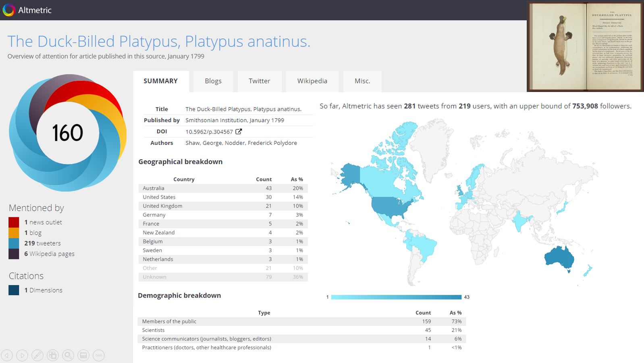Screen dimensions: 644x363
Task: Click Brazil on the world map
Action: pos(425,247)
